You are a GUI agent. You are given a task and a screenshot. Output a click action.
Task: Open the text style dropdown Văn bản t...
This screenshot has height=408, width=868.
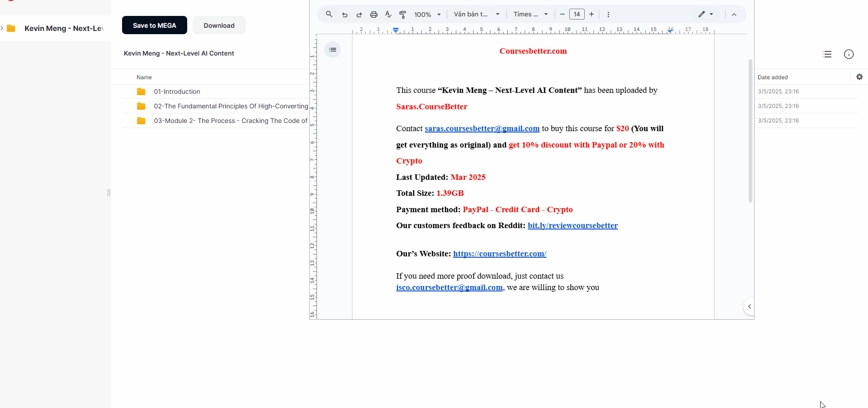click(x=476, y=15)
